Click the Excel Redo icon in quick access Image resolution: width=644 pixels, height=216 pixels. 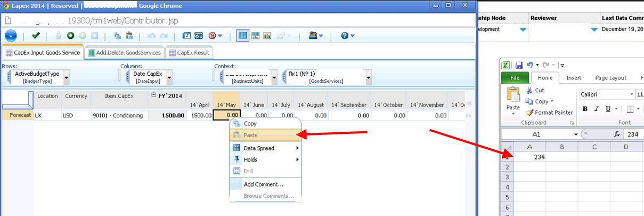click(x=546, y=65)
